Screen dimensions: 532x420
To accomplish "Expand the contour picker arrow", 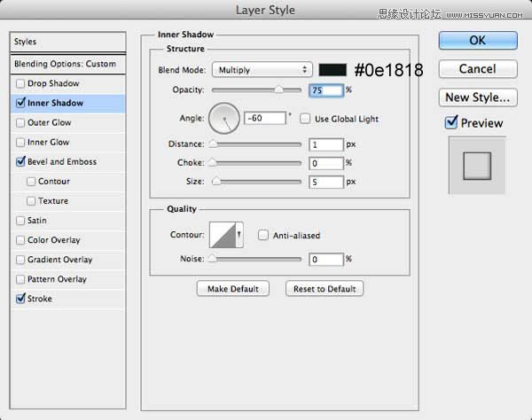I will tap(239, 235).
